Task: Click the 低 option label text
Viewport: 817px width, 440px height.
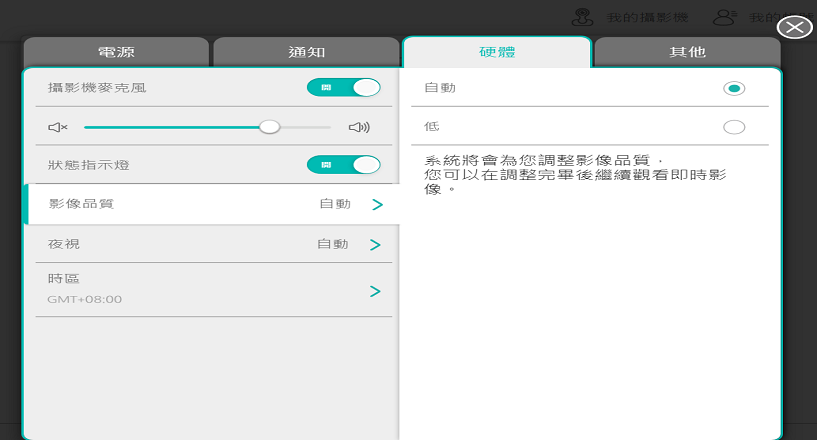Action: pos(432,126)
